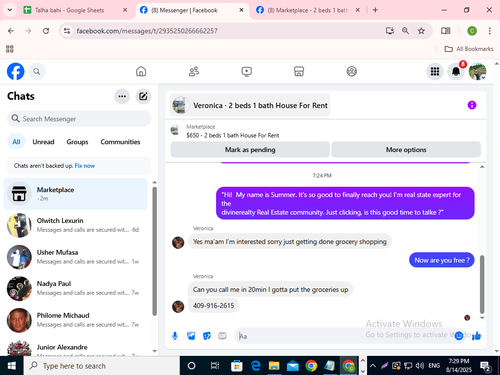This screenshot has height=375, width=500.
Task: Click the 'Now are you free ?' message
Action: tap(442, 260)
